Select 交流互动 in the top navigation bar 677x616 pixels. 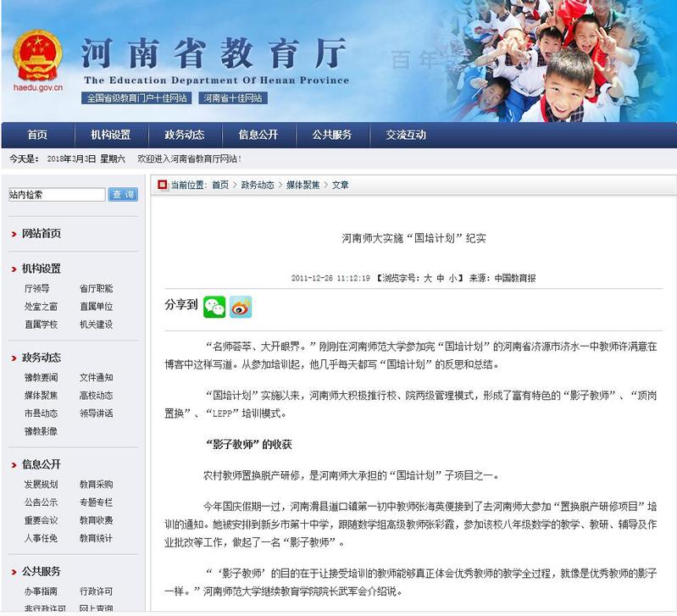406,135
